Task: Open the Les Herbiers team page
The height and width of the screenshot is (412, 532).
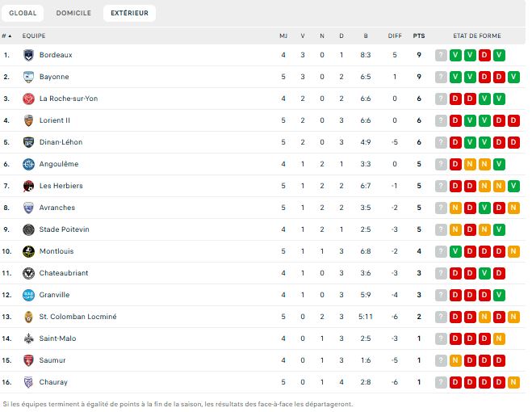Action: coord(61,186)
